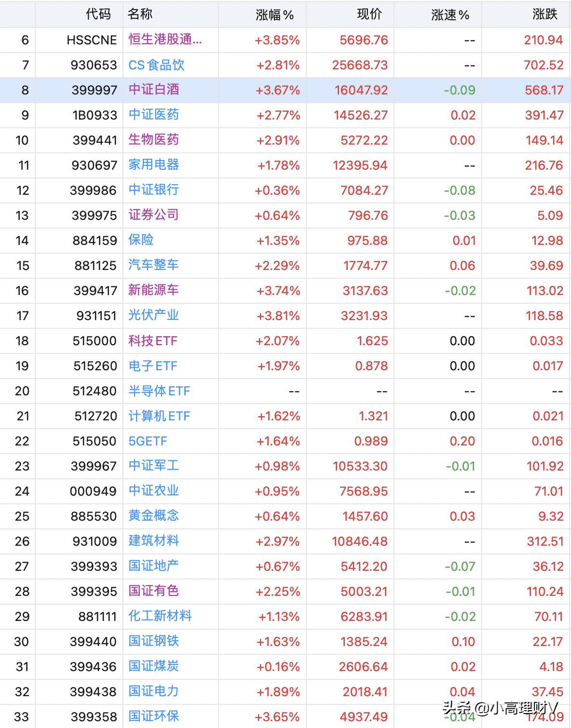Click the 涨跌 column header
Screen dimensions: 571x728
pyautogui.click(x=545, y=14)
